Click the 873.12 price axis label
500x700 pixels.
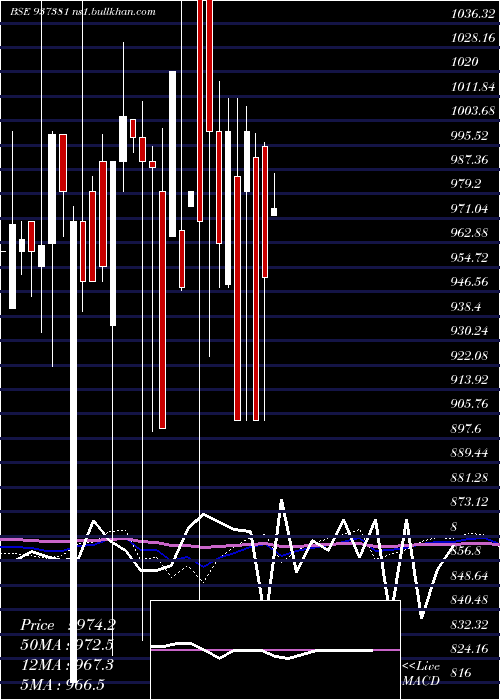pyautogui.click(x=470, y=502)
